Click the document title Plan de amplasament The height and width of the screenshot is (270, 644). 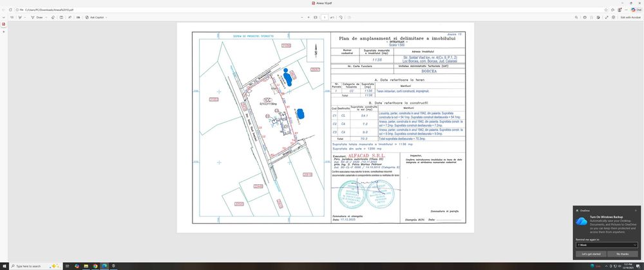coord(397,38)
